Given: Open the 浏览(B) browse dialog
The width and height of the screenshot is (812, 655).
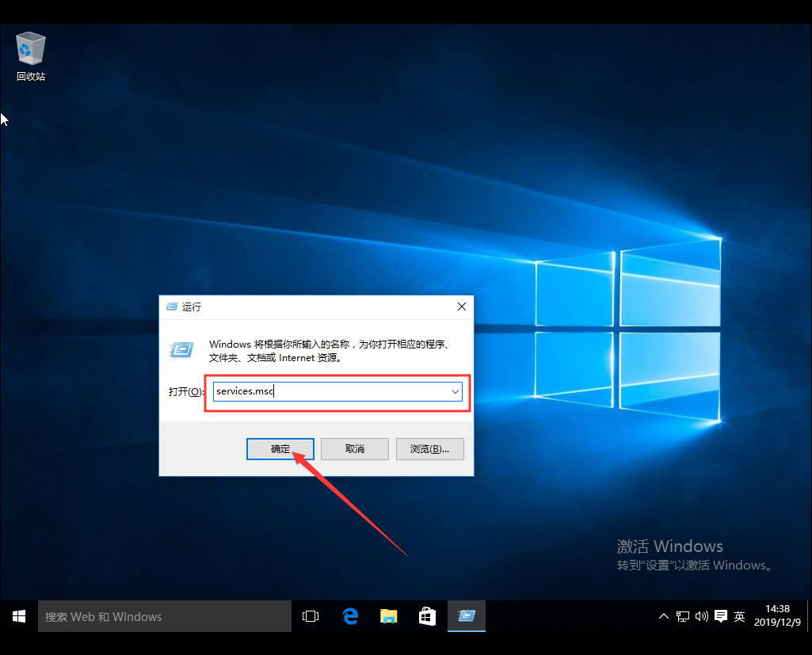Looking at the screenshot, I should (x=429, y=448).
